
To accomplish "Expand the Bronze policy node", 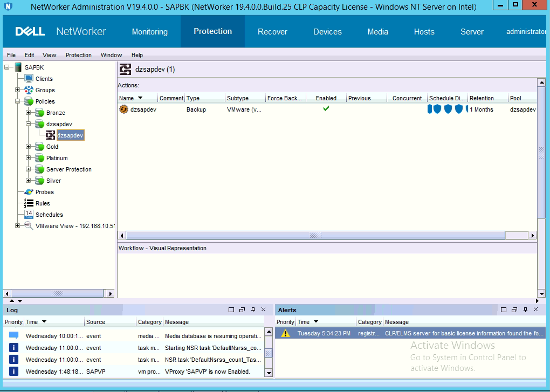I will (x=28, y=113).
